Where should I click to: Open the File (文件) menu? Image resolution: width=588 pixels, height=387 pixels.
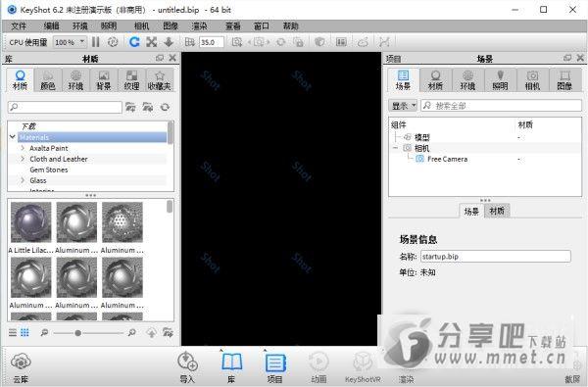(x=19, y=25)
